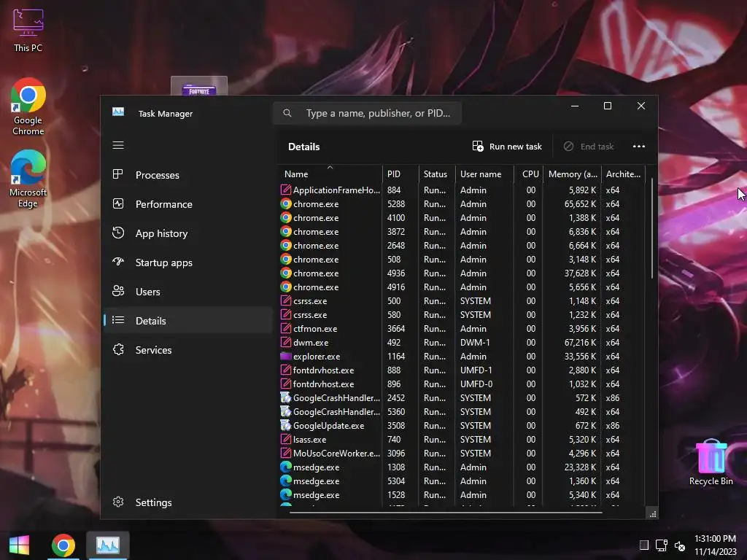747x560 pixels.
Task: Sort by the CPU column header
Action: tap(530, 174)
